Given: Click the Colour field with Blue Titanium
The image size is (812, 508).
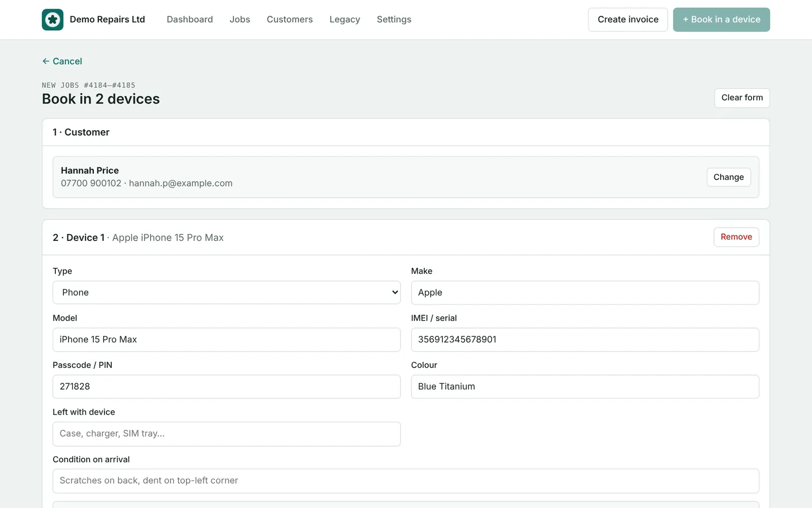Looking at the screenshot, I should [585, 387].
